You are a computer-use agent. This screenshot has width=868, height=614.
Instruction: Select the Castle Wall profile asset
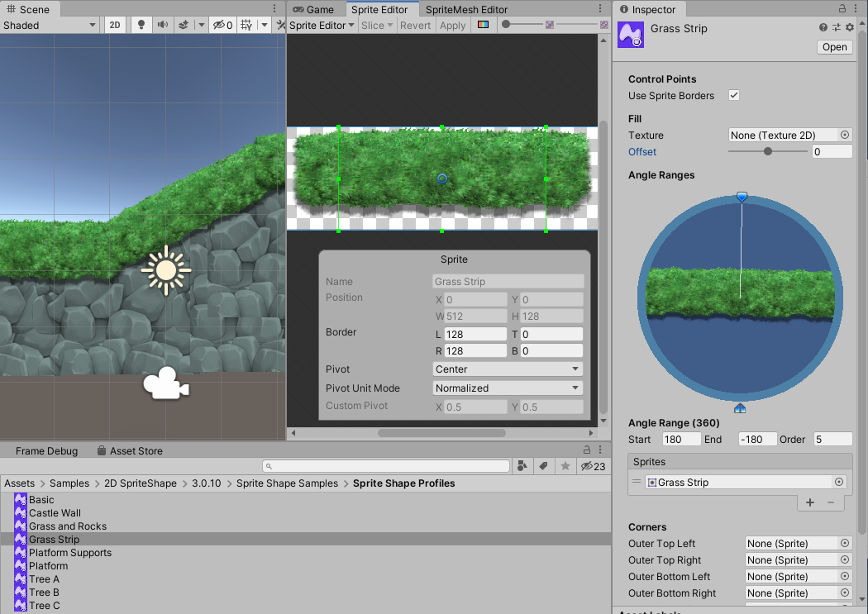point(55,513)
